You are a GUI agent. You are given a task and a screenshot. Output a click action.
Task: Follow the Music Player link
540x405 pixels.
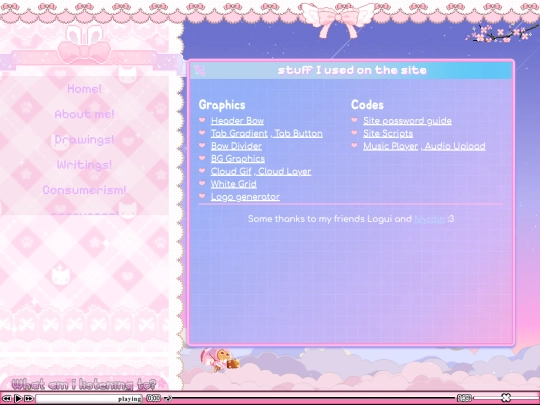pos(390,146)
